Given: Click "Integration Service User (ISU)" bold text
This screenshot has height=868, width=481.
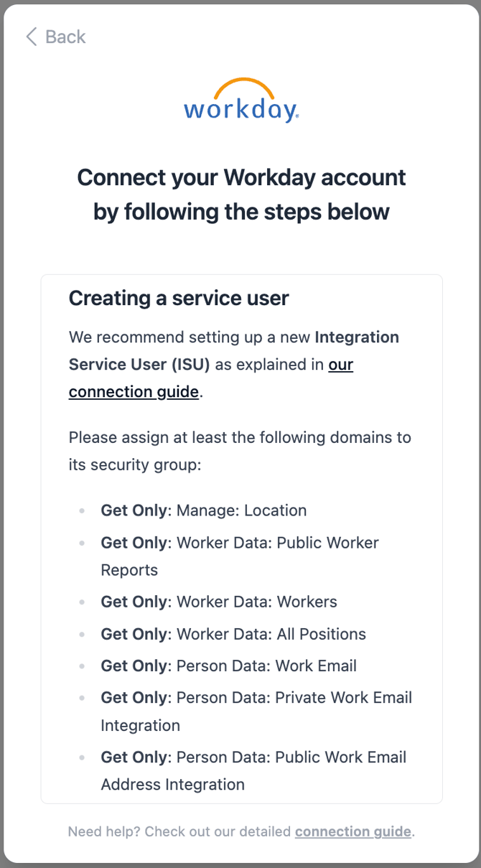Looking at the screenshot, I should [x=234, y=351].
